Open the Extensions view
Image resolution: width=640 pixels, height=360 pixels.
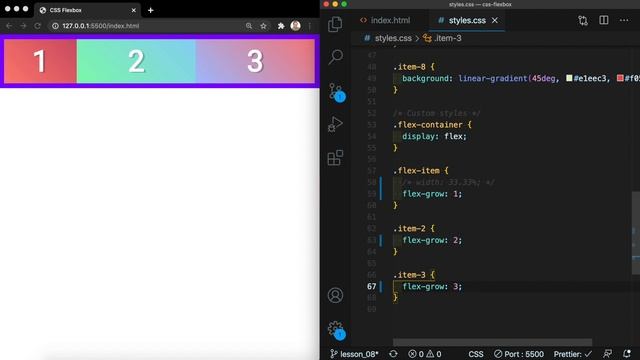click(x=335, y=158)
